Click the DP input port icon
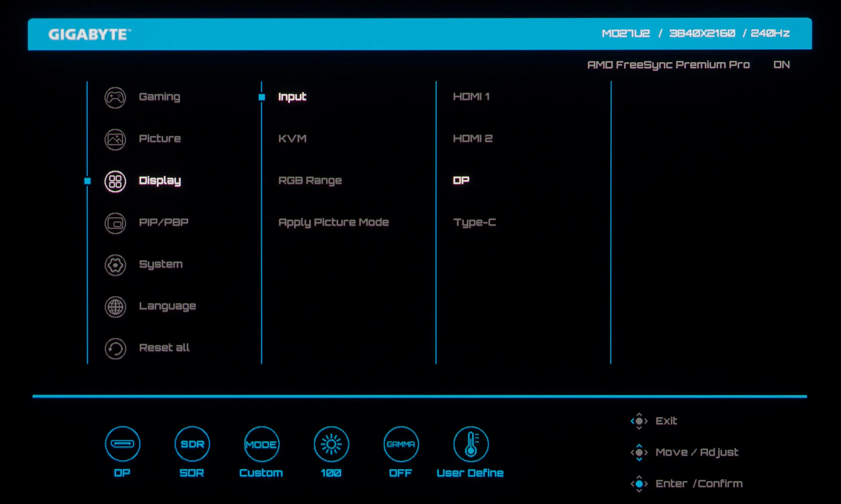Image resolution: width=841 pixels, height=504 pixels. (x=122, y=444)
